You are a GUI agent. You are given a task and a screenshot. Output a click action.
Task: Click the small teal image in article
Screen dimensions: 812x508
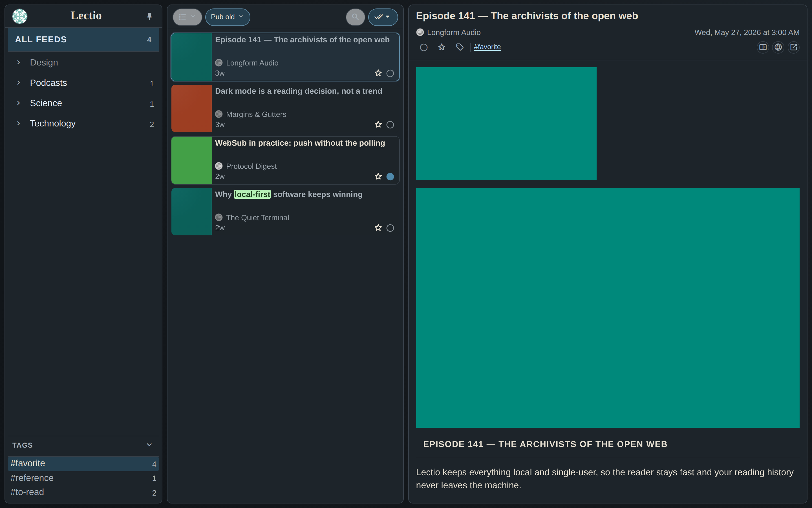coord(506,124)
